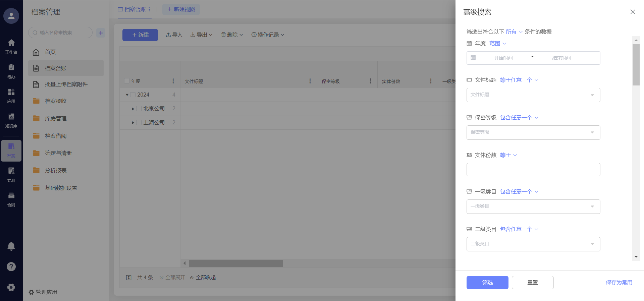Click the horizontal table scrollbar
The width and height of the screenshot is (644, 301).
point(236,263)
